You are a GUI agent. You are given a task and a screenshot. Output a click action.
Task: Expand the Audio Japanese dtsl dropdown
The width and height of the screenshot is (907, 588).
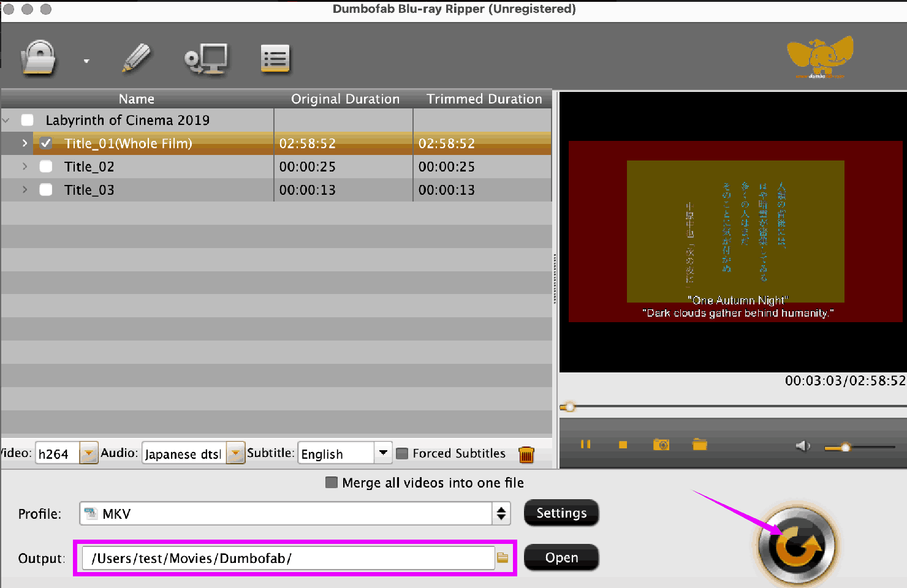[x=235, y=454]
